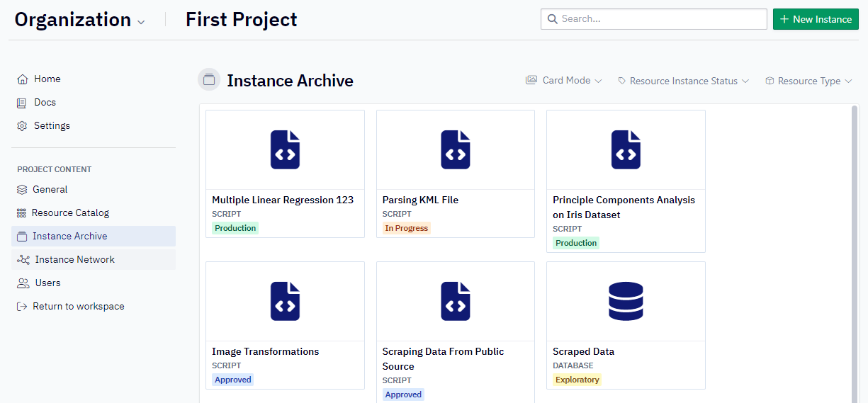Click the Docs book icon
This screenshot has height=403, width=868.
(x=23, y=103)
